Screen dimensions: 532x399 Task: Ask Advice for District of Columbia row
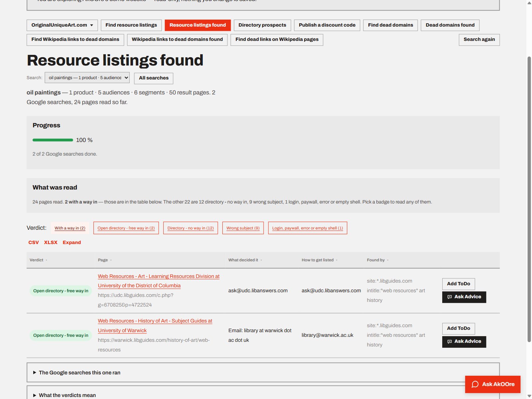[x=464, y=297]
